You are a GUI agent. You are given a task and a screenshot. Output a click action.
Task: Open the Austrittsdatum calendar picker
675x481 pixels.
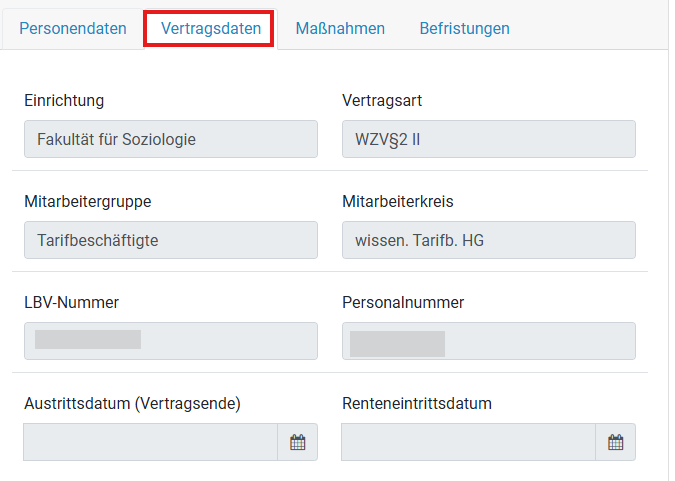click(x=297, y=442)
